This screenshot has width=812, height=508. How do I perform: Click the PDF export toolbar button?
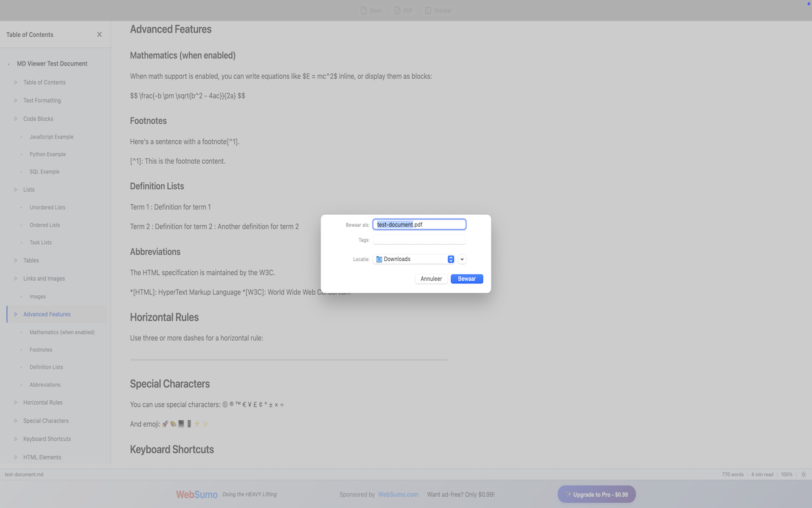[403, 10]
